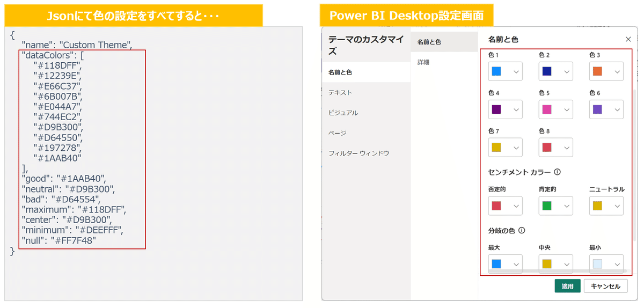Expand the 最小 dropdown chevron

[x=617, y=264]
